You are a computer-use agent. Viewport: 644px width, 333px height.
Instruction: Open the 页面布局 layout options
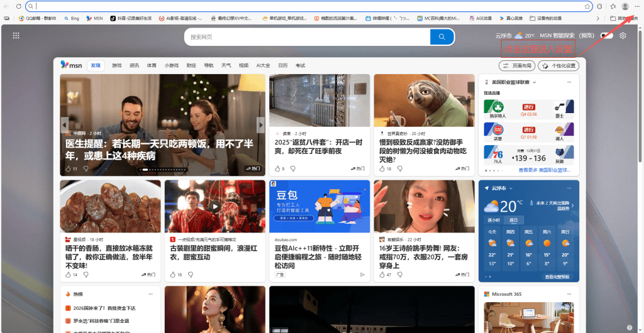coord(516,65)
